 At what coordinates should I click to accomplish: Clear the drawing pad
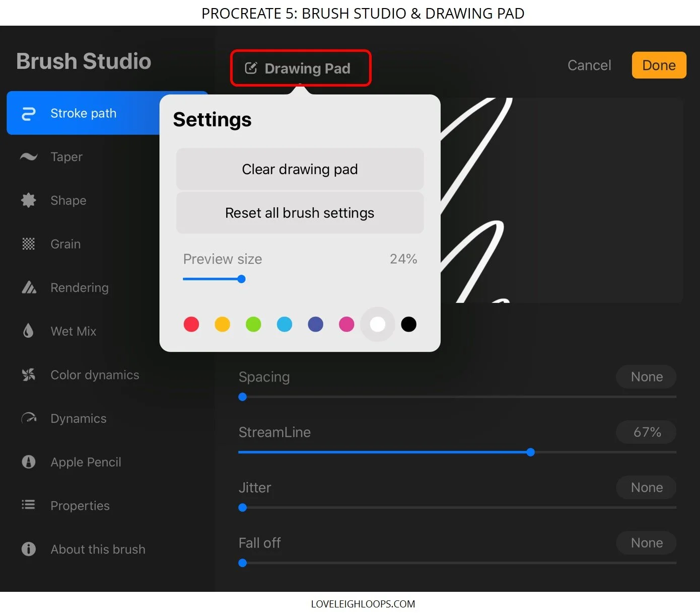pyautogui.click(x=300, y=169)
